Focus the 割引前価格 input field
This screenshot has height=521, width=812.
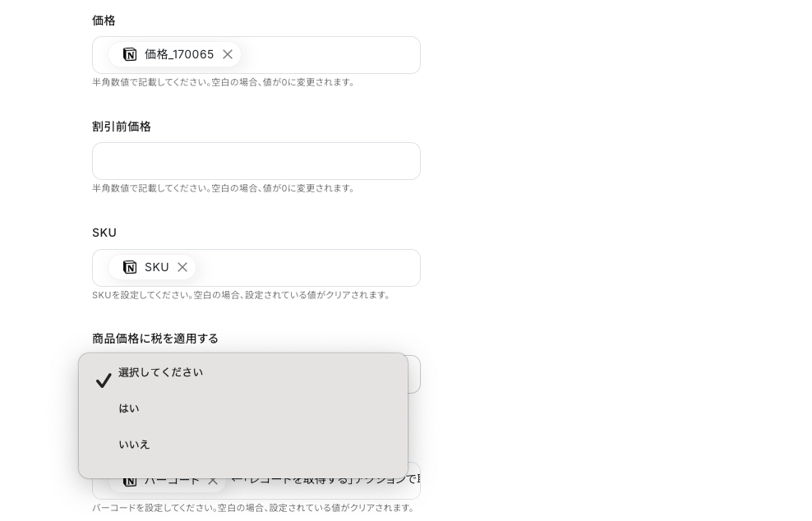256,161
